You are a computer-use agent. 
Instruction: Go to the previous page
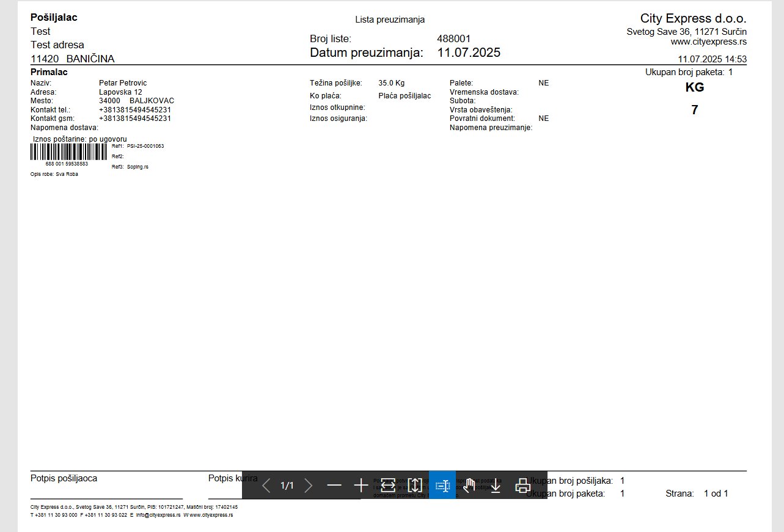point(266,486)
